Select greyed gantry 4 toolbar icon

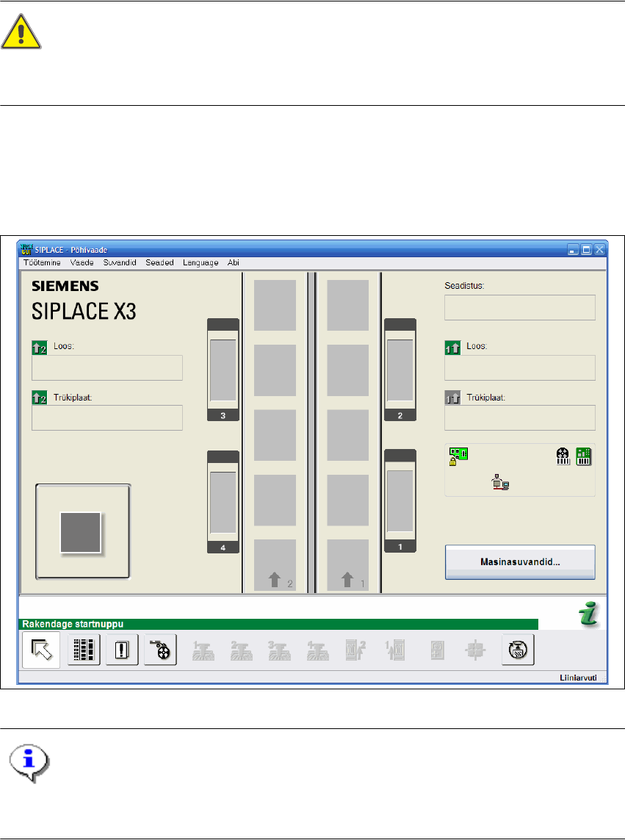(317, 650)
